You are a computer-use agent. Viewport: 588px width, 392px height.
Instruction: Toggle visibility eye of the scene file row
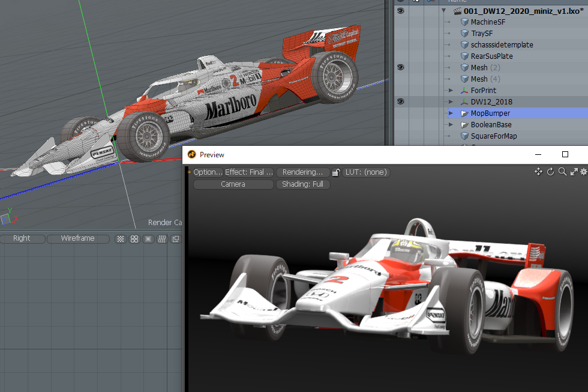[401, 10]
